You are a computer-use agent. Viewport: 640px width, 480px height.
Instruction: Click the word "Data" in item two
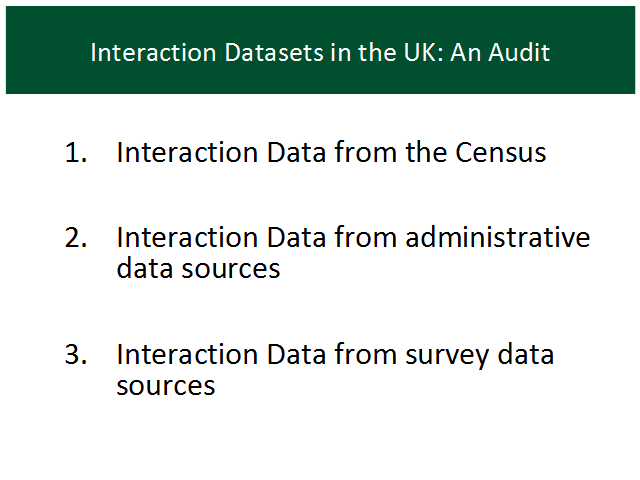(x=296, y=237)
